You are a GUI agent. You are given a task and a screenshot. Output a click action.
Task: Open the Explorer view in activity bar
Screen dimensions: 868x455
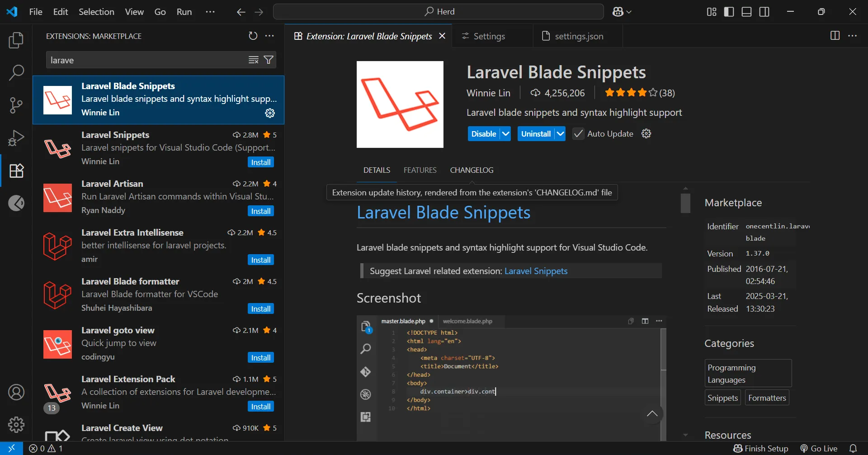(x=16, y=40)
